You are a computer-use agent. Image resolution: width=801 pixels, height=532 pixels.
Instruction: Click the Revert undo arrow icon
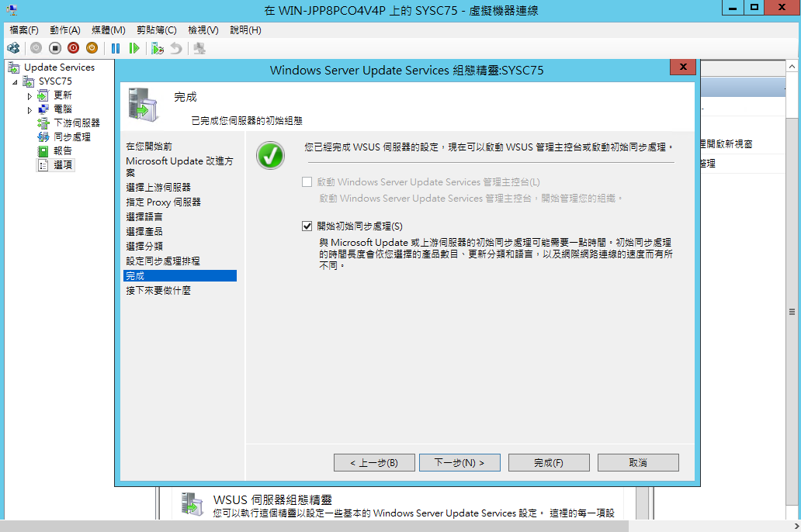click(175, 49)
